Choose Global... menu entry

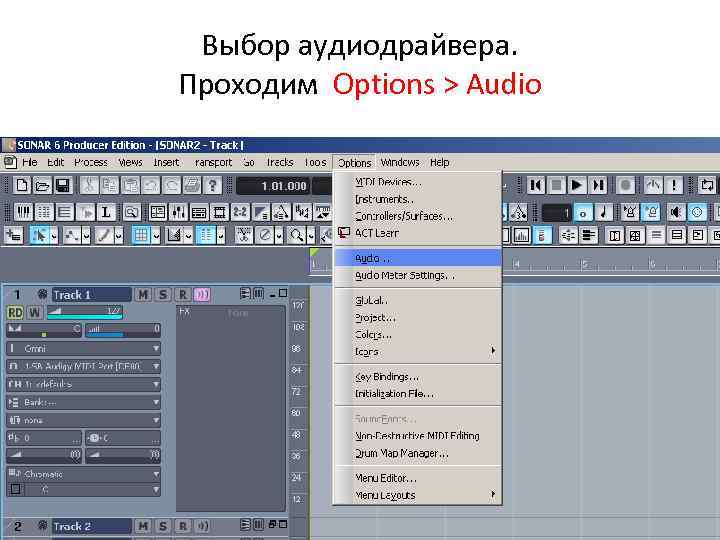coord(417,300)
